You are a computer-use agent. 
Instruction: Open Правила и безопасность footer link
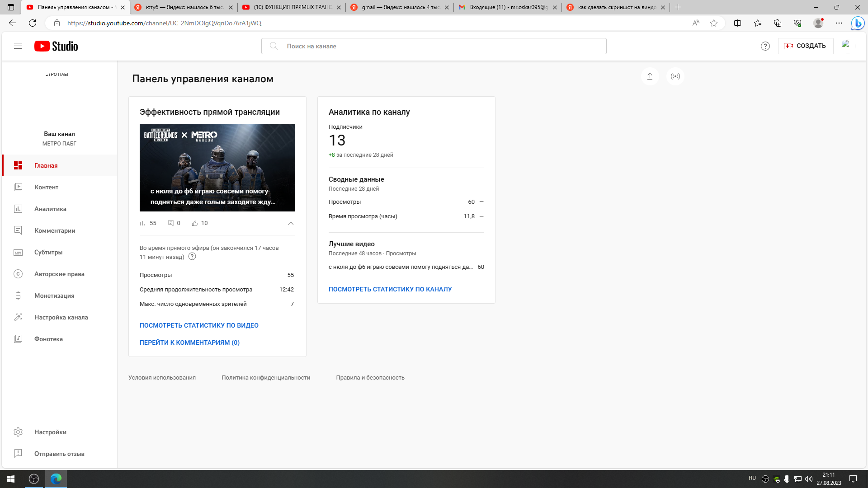click(x=370, y=378)
